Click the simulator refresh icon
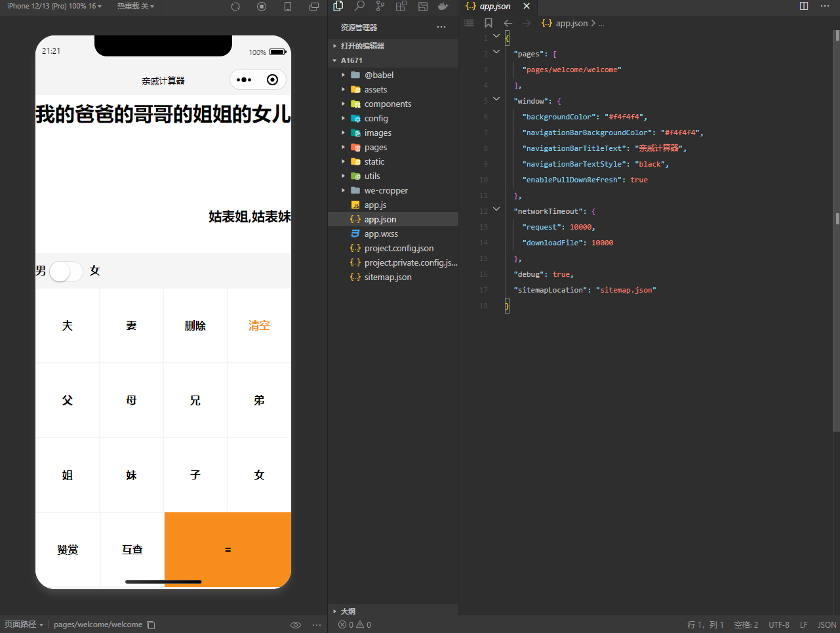This screenshot has height=633, width=840. (x=235, y=7)
